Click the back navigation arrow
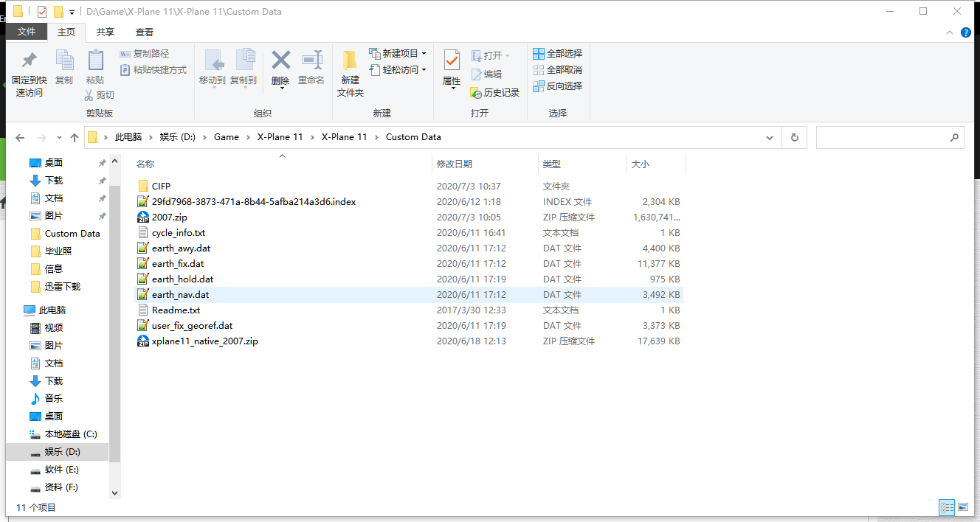This screenshot has height=522, width=980. click(x=20, y=138)
